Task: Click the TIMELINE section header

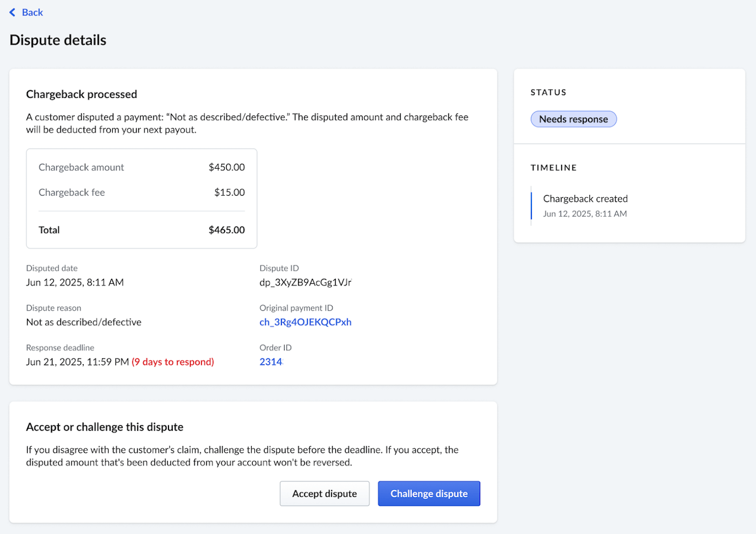Action: tap(553, 168)
